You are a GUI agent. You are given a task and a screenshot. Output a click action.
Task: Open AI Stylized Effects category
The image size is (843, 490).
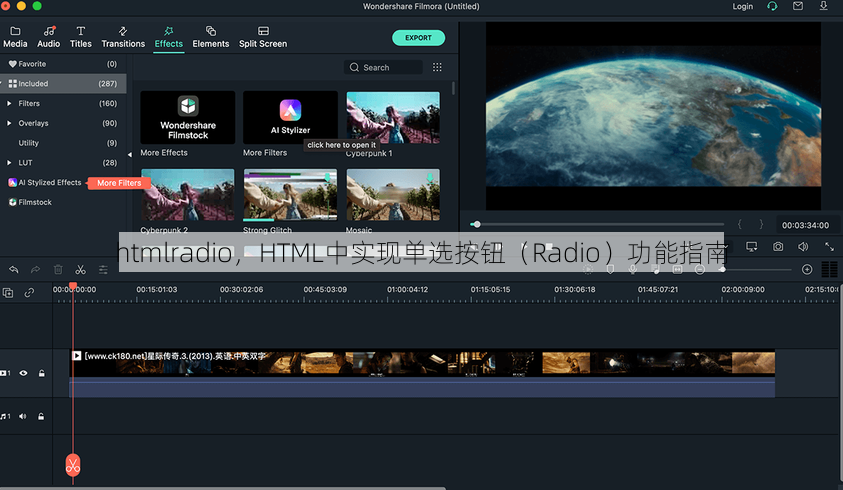pyautogui.click(x=45, y=182)
